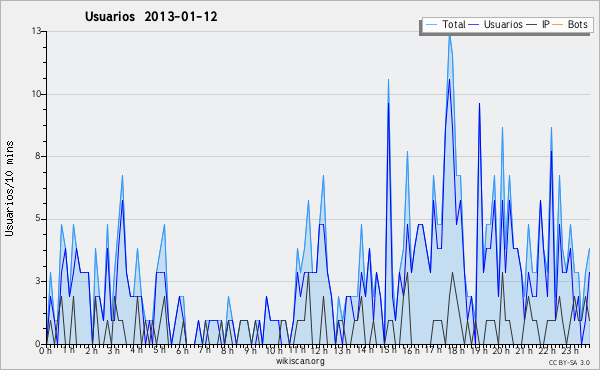Click the x-axis label '20 h'
This screenshot has height=370, width=600.
501,350
